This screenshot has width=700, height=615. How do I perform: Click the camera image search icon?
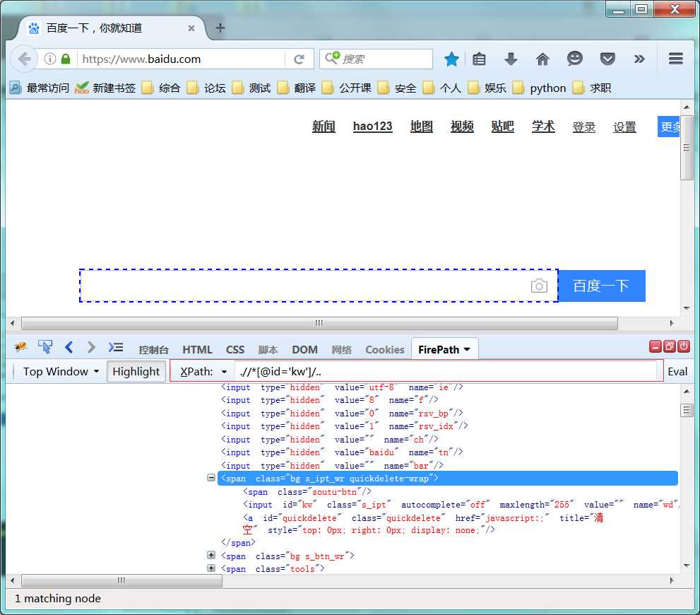coord(539,286)
